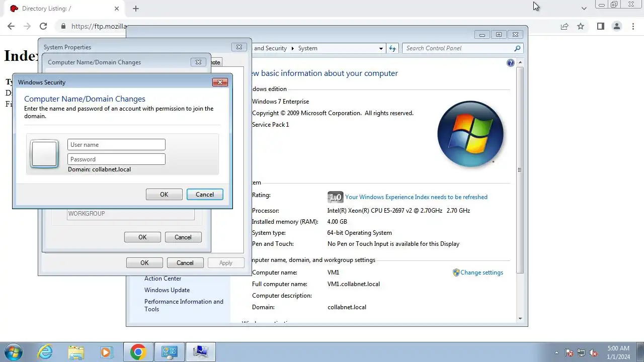This screenshot has height=362, width=644.
Task: Select the Directory Listing tab
Action: pos(64,9)
